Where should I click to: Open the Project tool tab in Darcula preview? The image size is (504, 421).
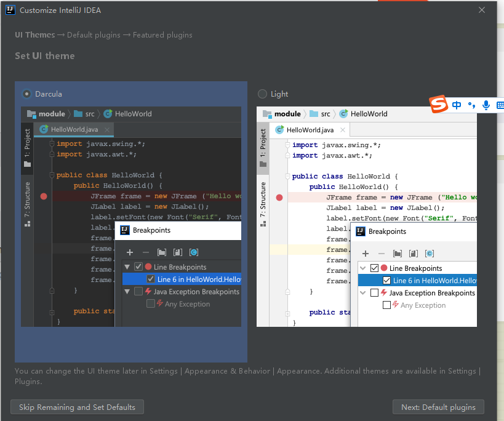point(27,148)
